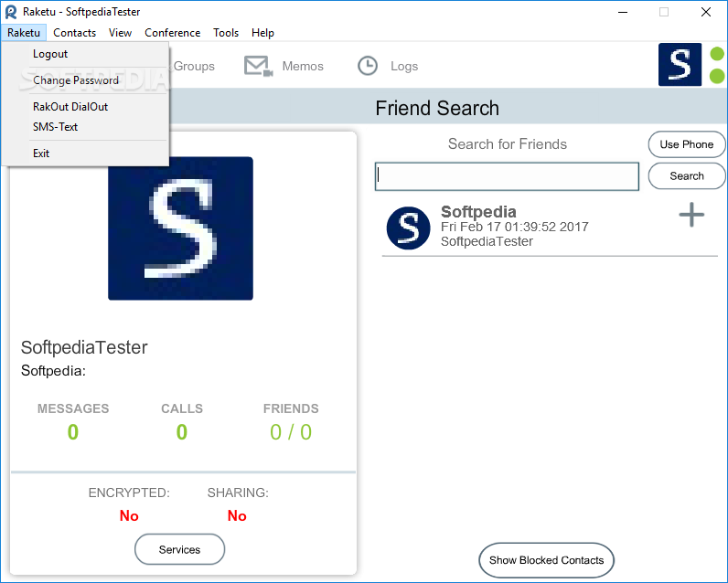Click the plus icon to add Softpedia
Viewport: 728px width, 583px height.
pyautogui.click(x=691, y=215)
